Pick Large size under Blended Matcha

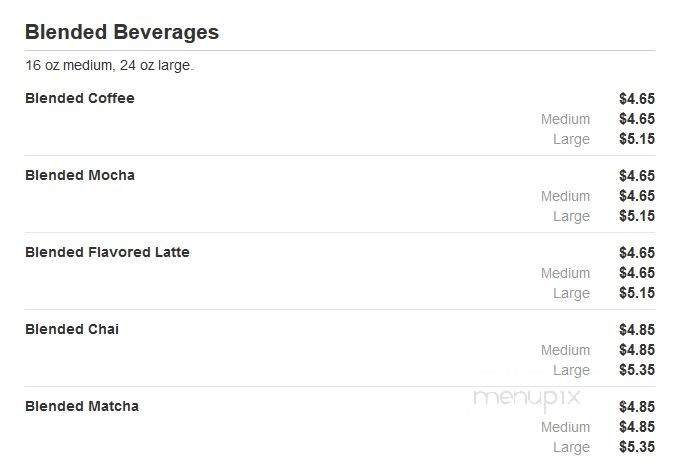571,447
